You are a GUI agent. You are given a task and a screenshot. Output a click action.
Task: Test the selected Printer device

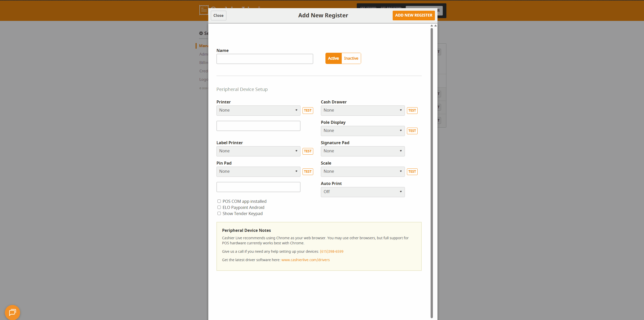click(x=308, y=110)
